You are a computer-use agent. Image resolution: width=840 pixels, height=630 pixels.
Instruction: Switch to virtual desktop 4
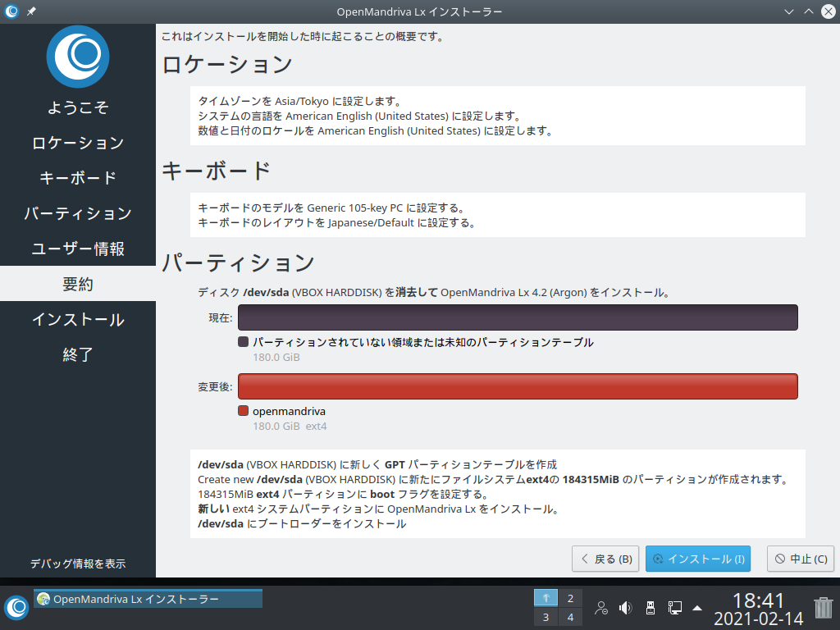tap(571, 617)
